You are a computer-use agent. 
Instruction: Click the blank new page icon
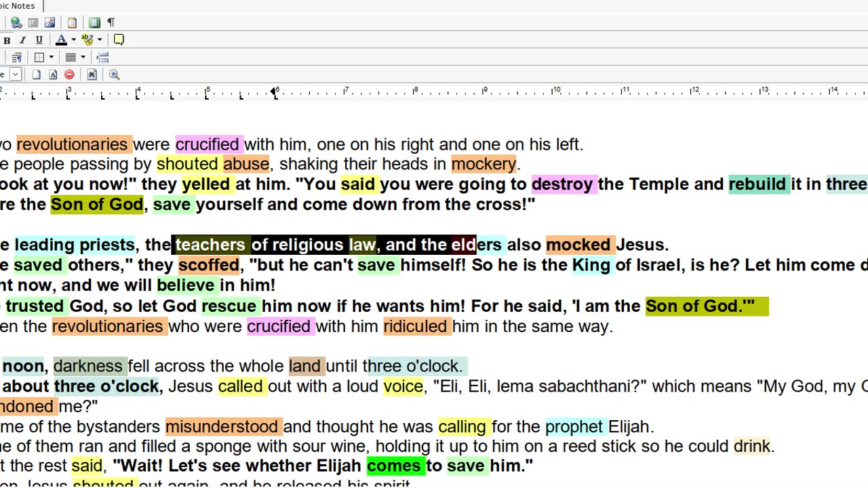[x=36, y=75]
